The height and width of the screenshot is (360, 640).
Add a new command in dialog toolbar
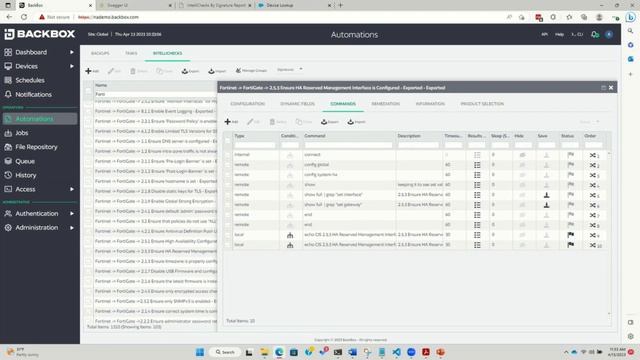click(231, 122)
